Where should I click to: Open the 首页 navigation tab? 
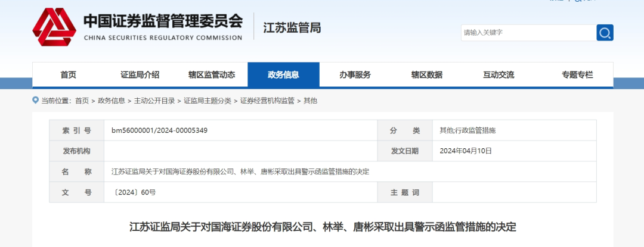point(68,74)
